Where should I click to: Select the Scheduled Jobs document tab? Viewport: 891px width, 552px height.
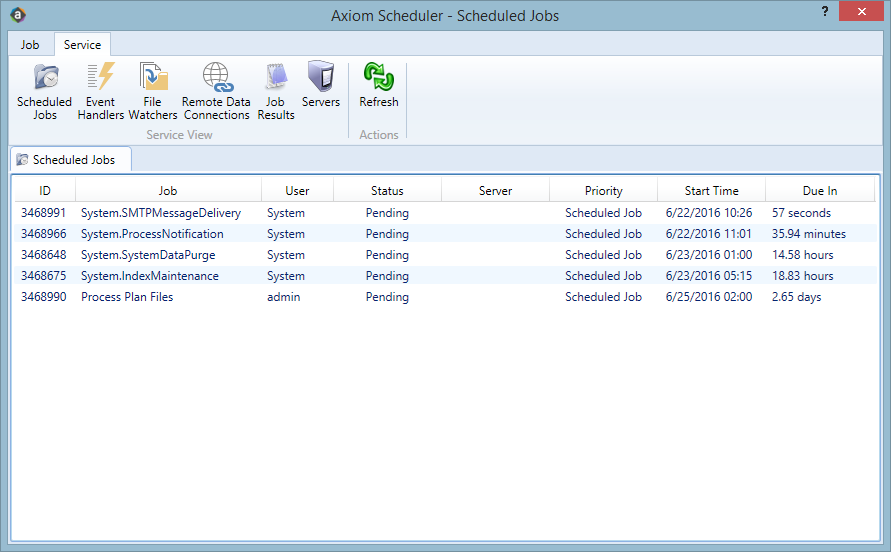coord(71,160)
